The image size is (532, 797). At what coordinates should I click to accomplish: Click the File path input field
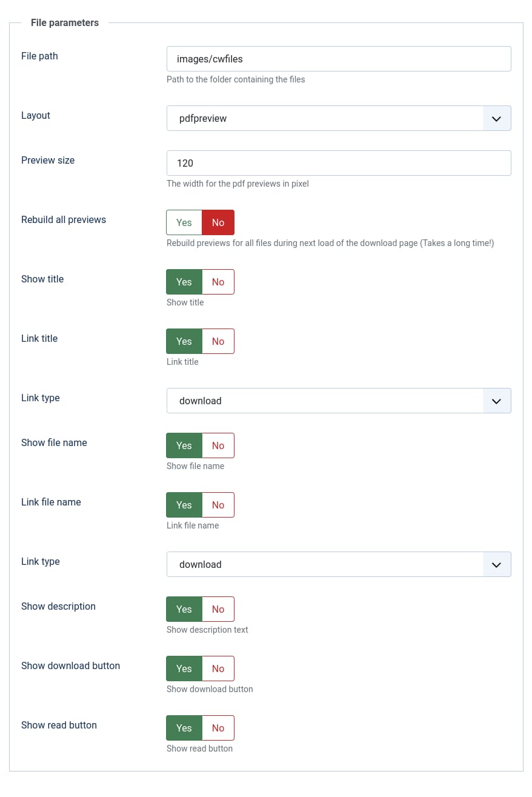[338, 59]
